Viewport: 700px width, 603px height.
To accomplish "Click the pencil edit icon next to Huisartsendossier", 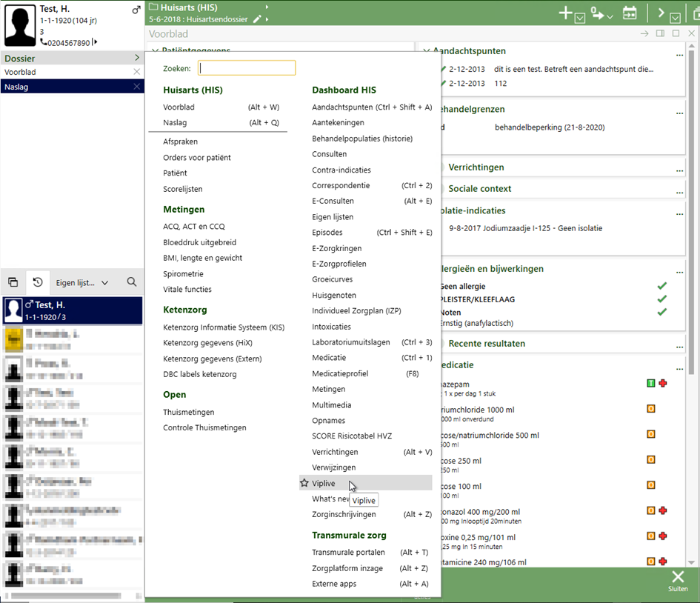I will (257, 19).
